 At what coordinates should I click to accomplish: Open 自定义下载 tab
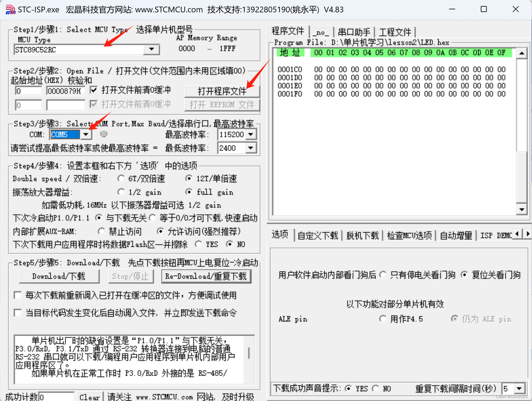click(318, 236)
